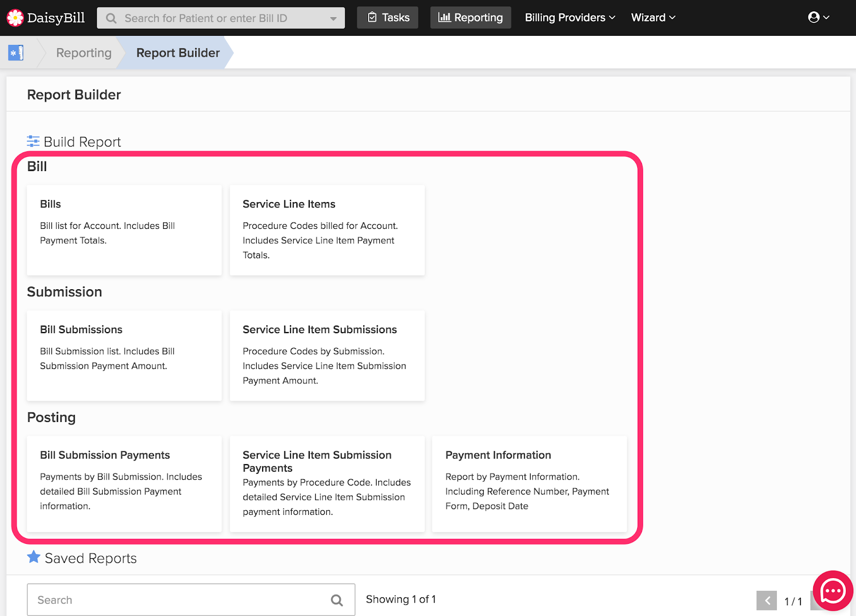Go to previous page of saved reports

coord(766,600)
